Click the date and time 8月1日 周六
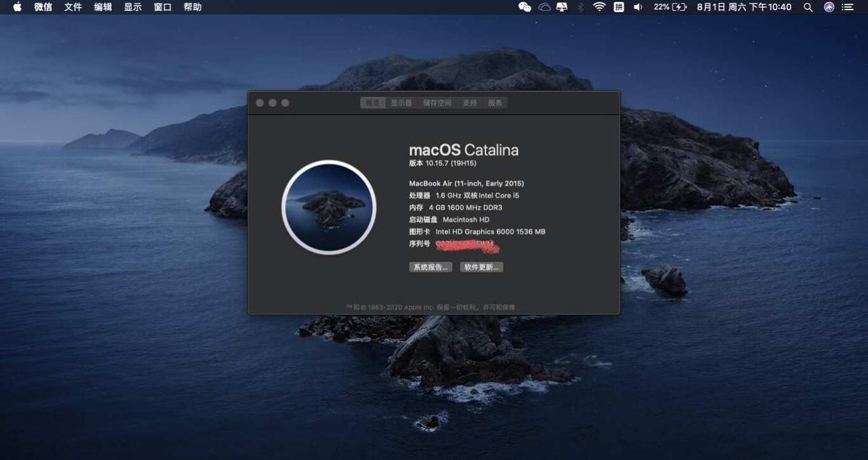 point(744,7)
